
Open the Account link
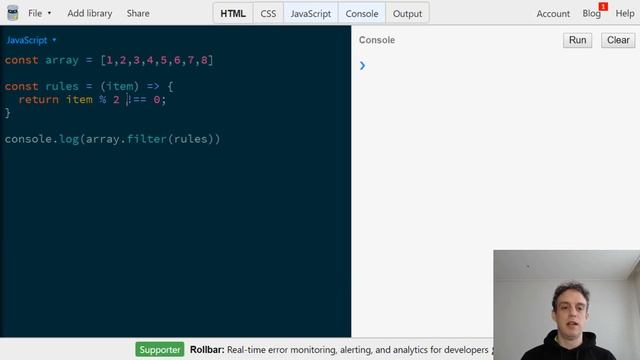553,13
